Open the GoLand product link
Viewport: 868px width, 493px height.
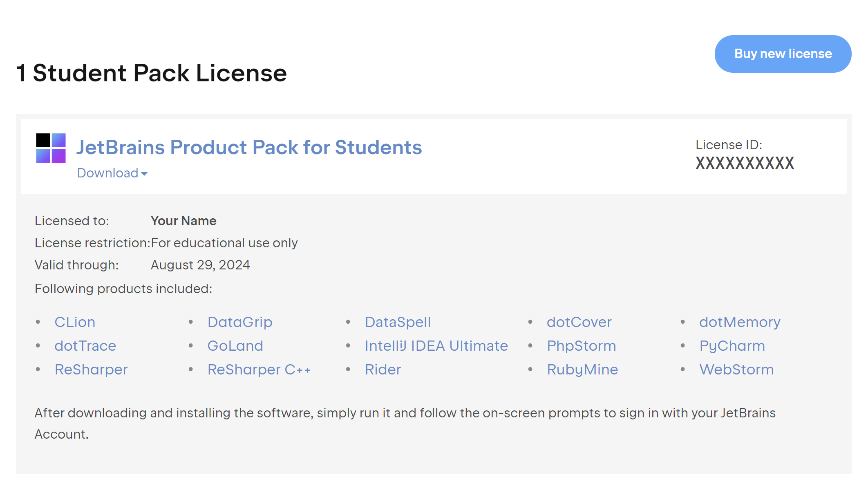point(235,346)
